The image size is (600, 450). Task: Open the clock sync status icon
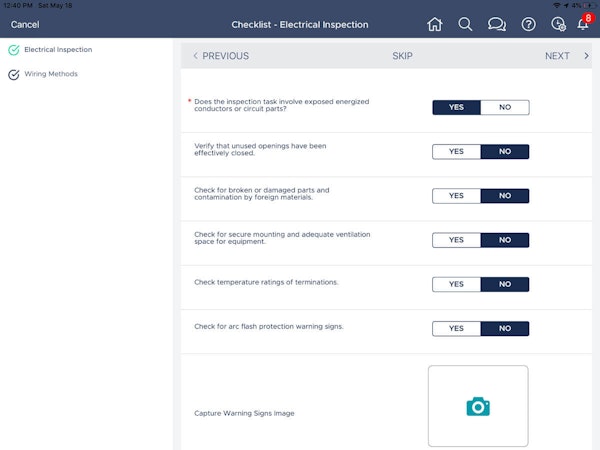click(558, 24)
